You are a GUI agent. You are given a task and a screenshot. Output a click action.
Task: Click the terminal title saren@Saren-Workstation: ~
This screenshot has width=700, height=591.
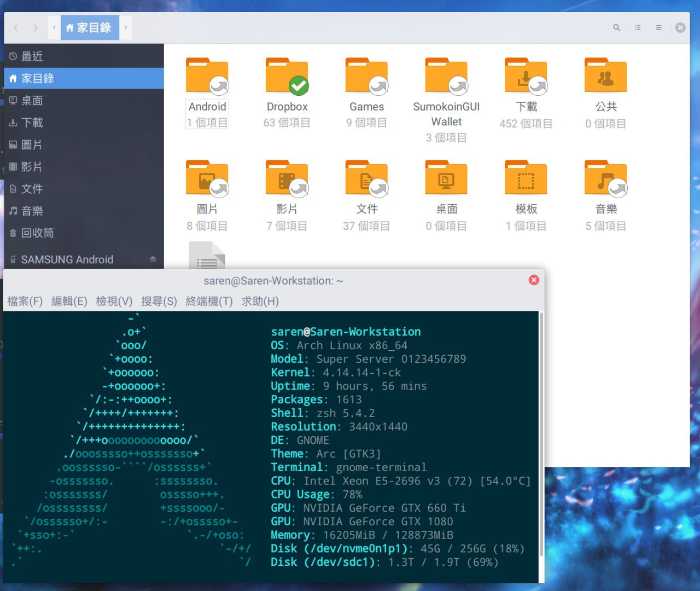[x=273, y=281]
